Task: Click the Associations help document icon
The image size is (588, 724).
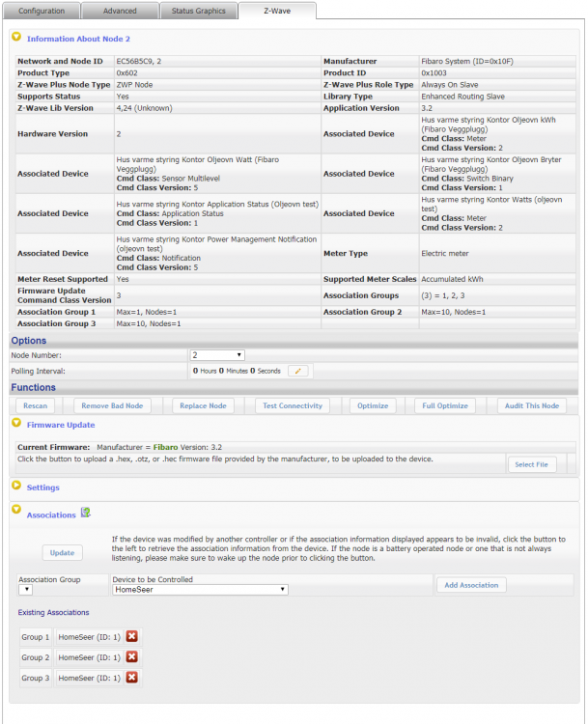Action: [86, 513]
